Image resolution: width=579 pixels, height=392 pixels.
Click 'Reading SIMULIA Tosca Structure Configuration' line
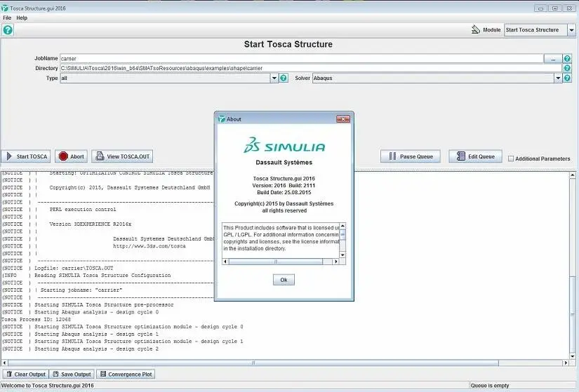[x=102, y=276]
